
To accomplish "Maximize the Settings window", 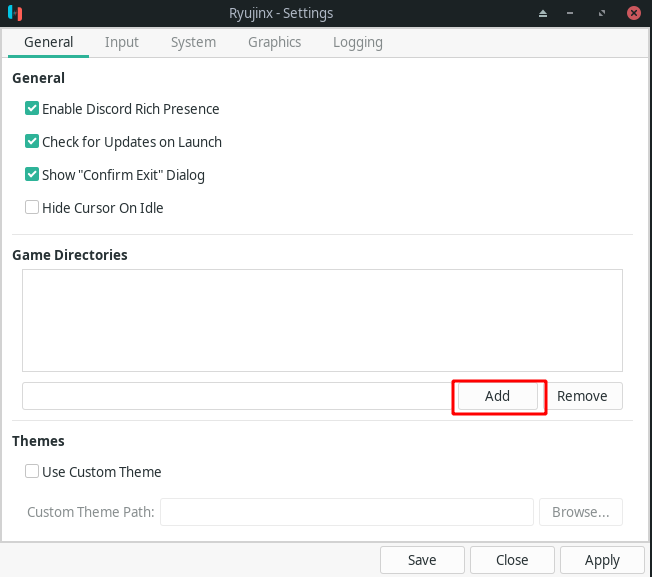I will (x=602, y=14).
